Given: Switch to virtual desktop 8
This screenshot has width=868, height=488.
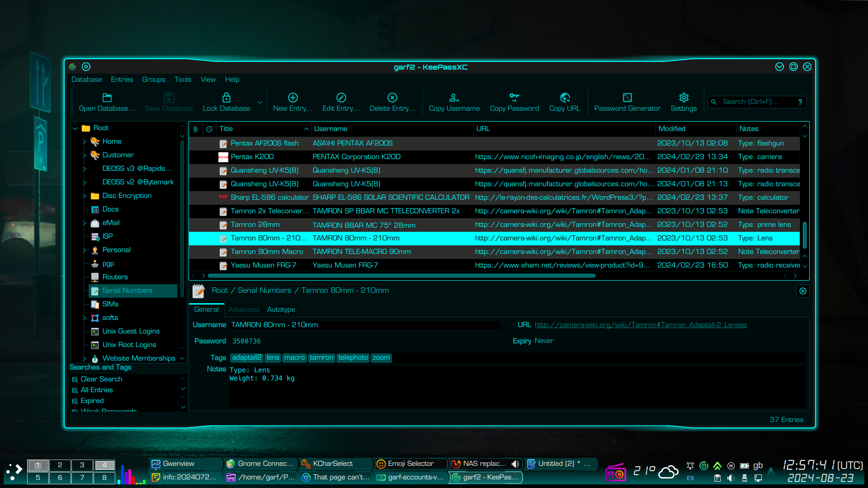Looking at the screenshot, I should click(x=104, y=478).
